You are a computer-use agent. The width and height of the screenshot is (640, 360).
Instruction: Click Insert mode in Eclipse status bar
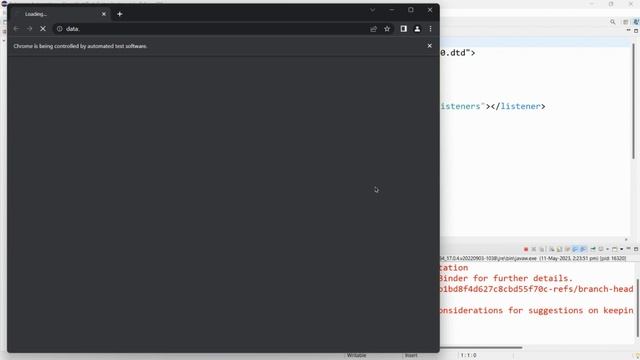(x=411, y=356)
